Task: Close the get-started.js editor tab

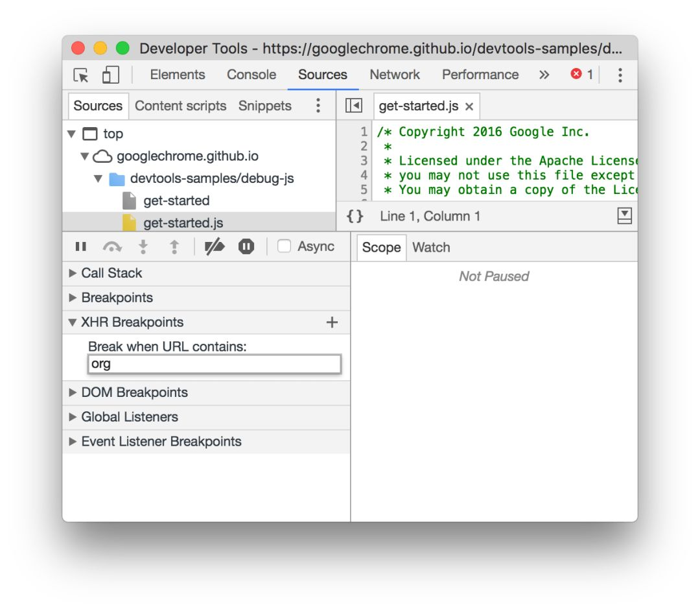Action: [x=469, y=106]
